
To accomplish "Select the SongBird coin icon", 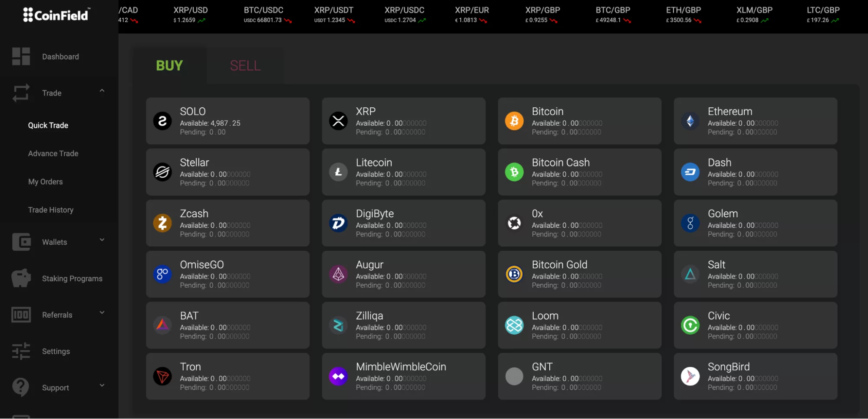I will pyautogui.click(x=690, y=376).
